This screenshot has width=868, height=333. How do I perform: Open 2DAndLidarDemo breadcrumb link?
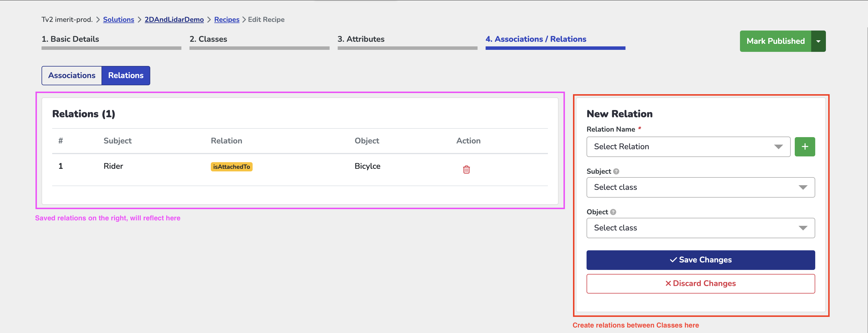(x=174, y=20)
